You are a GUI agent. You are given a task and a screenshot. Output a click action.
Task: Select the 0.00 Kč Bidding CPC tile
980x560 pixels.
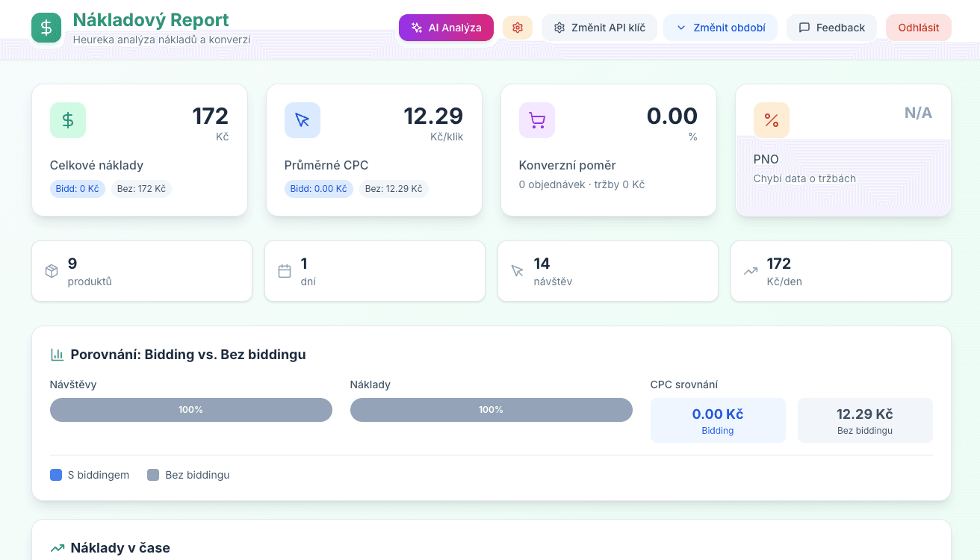(x=718, y=420)
